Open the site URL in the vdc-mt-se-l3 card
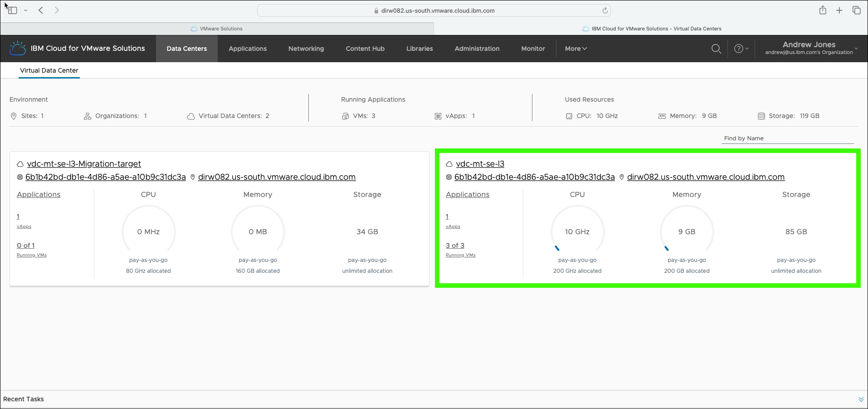Viewport: 868px width, 409px height. [706, 177]
